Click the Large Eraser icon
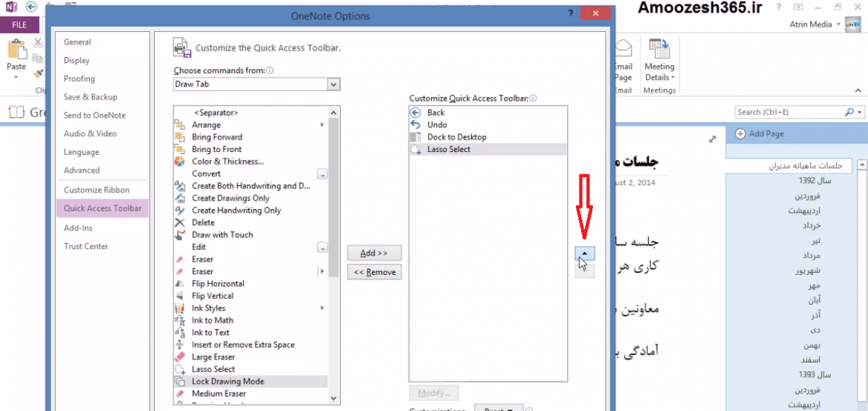The height and width of the screenshot is (411, 868). [x=179, y=357]
